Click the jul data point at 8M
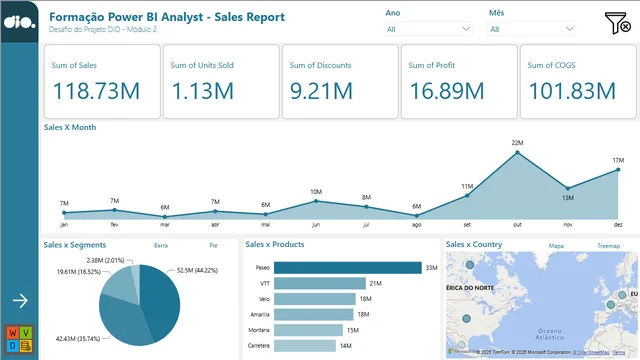Screen dimensions: 640x360 (x=366, y=207)
